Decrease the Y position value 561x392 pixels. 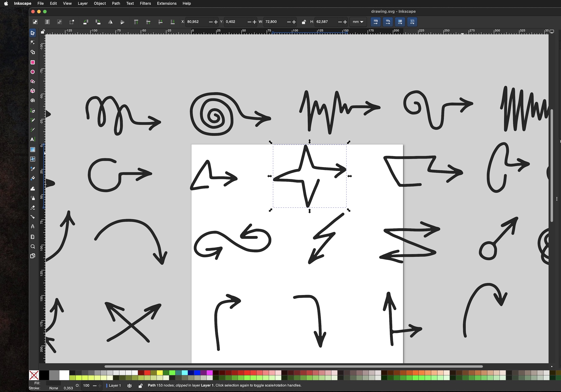249,22
